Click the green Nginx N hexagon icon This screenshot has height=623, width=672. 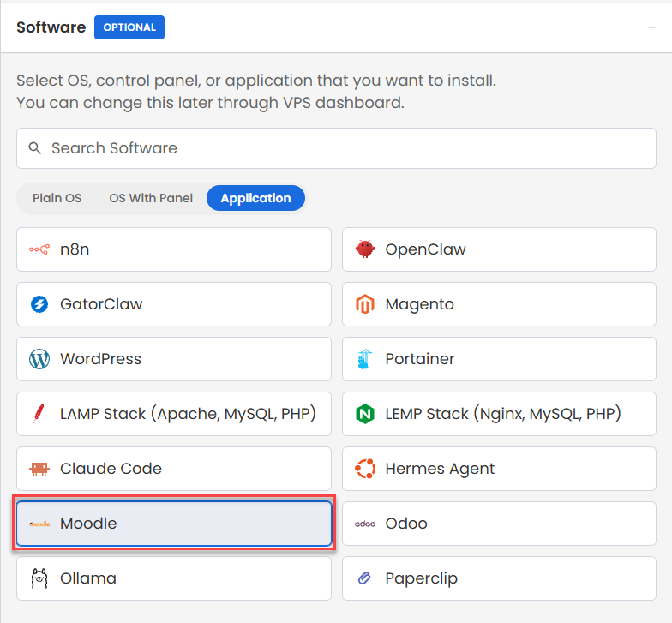365,414
